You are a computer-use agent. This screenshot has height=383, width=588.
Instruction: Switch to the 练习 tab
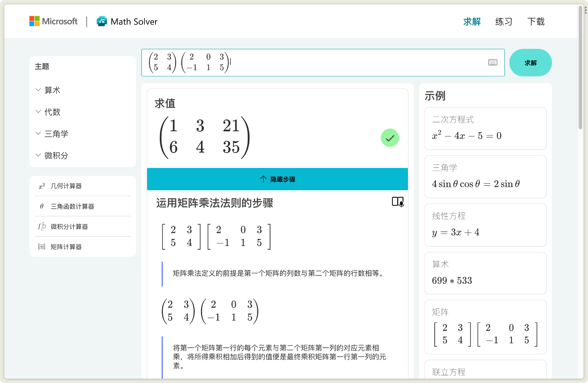[504, 22]
